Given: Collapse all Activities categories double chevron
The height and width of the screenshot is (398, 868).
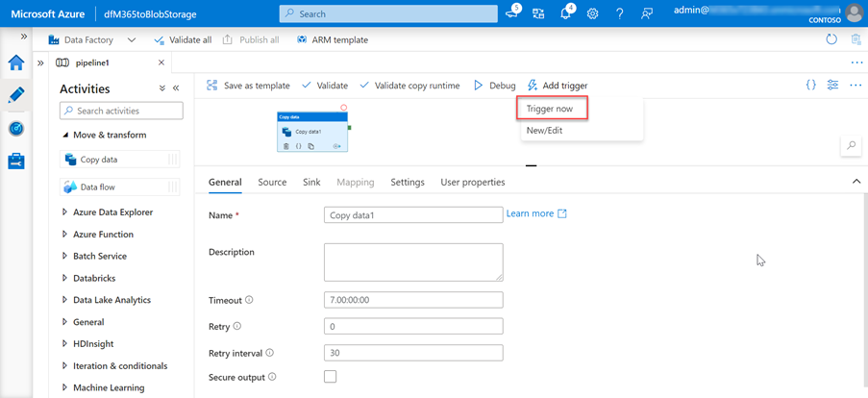Looking at the screenshot, I should [x=162, y=88].
